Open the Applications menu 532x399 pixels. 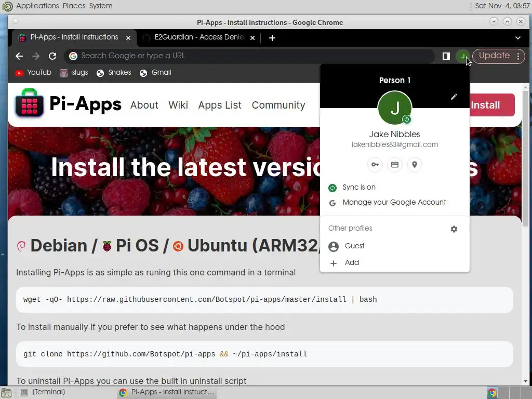[37, 6]
